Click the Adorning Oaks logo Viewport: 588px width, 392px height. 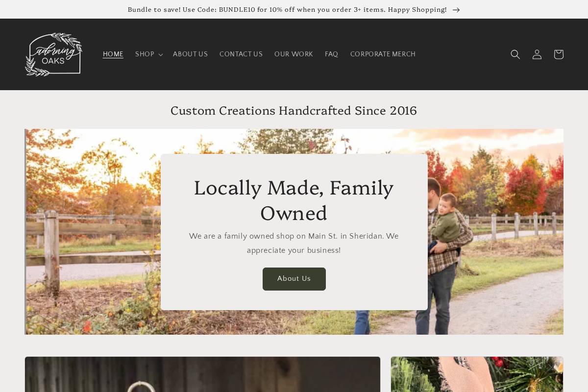[x=53, y=54]
